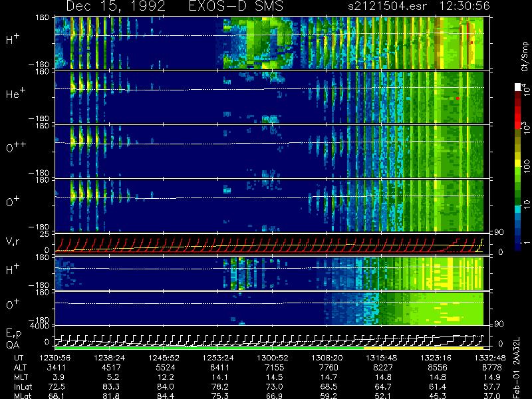The image size is (532, 399).
Task: Click the 'MLT' row header
Action: [21, 377]
